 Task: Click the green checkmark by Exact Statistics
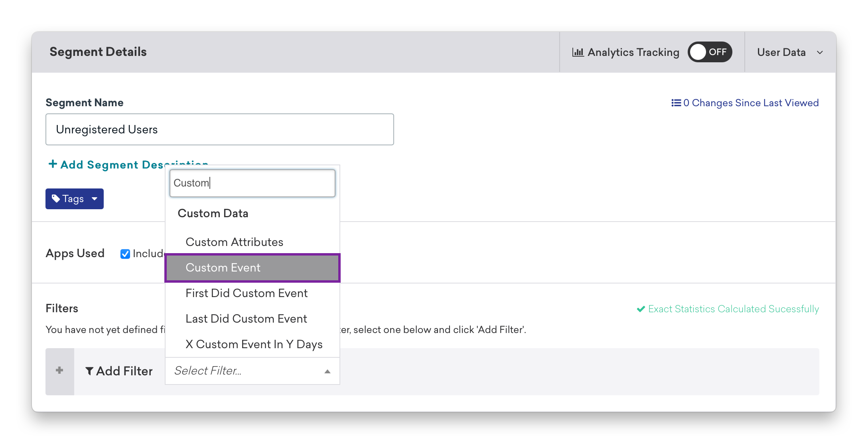point(641,309)
